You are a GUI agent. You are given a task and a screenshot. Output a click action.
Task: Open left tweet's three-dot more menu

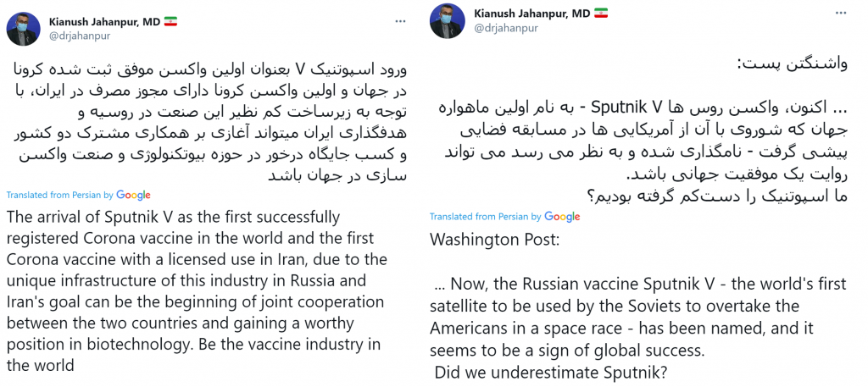coord(402,21)
